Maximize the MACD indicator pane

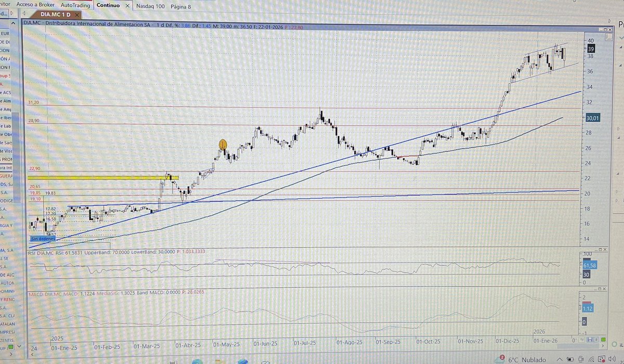pos(600,289)
